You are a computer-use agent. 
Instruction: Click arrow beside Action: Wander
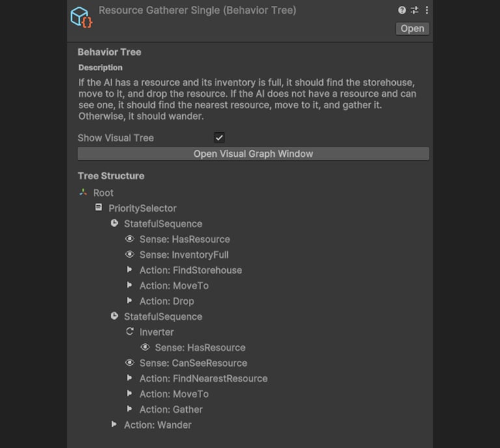(x=115, y=425)
